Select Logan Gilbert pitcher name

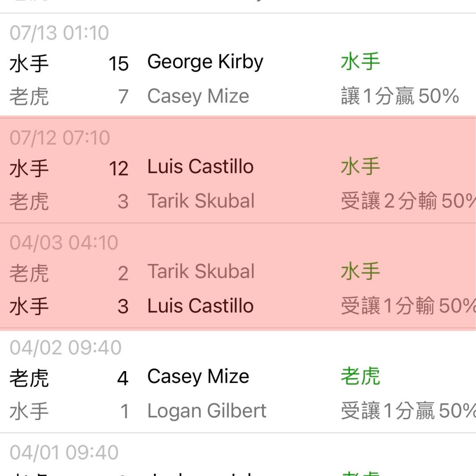coord(207,411)
